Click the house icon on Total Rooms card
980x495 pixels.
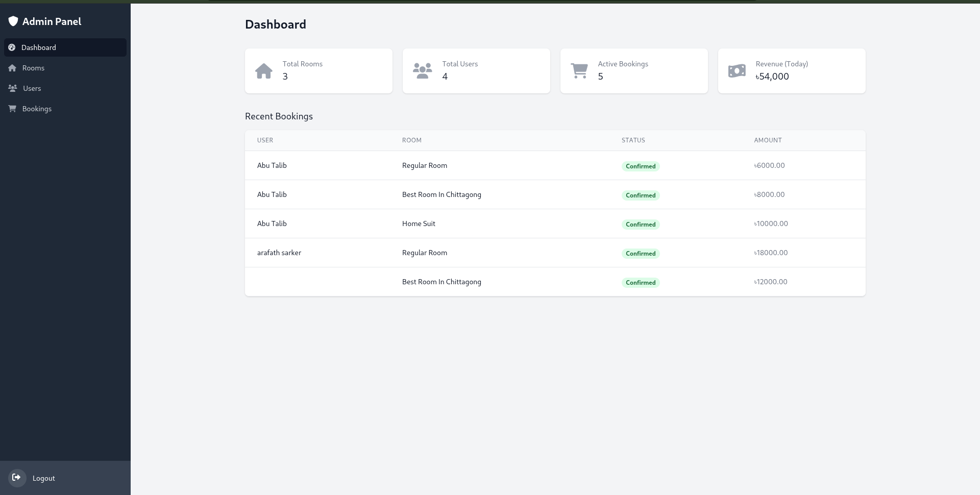264,70
